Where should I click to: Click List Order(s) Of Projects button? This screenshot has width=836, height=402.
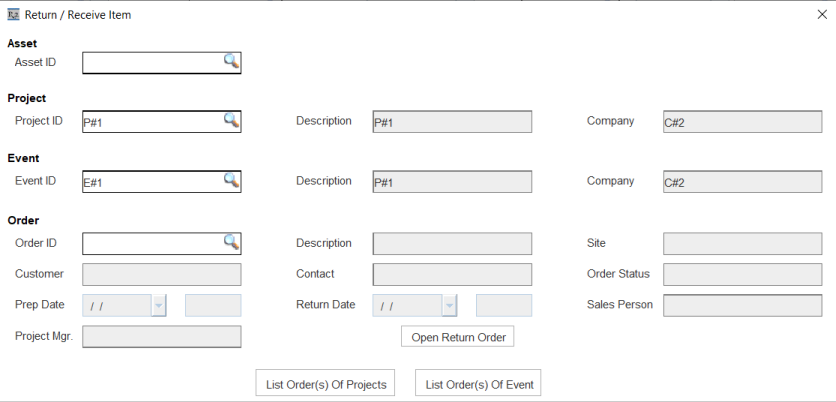pyautogui.click(x=325, y=383)
